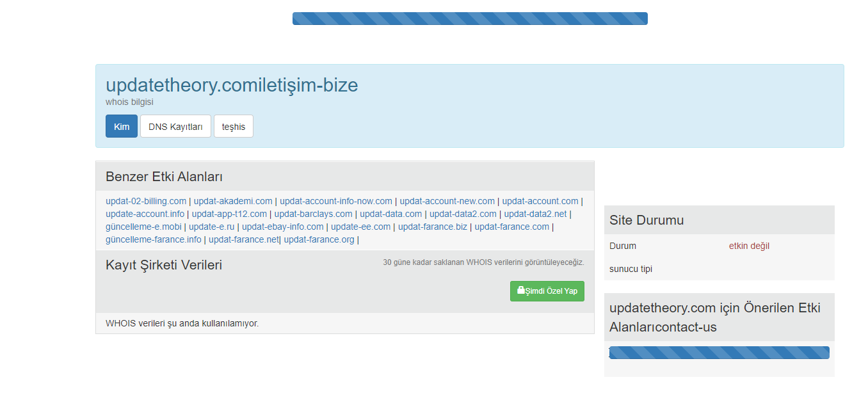Click the lock icon on Şimdi Özel Yap button
This screenshot has width=868, height=400.
point(520,291)
